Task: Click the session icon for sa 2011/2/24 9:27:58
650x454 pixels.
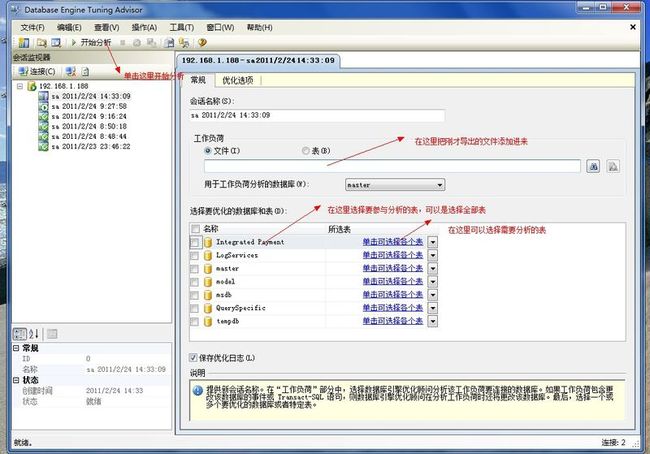Action: (x=44, y=107)
